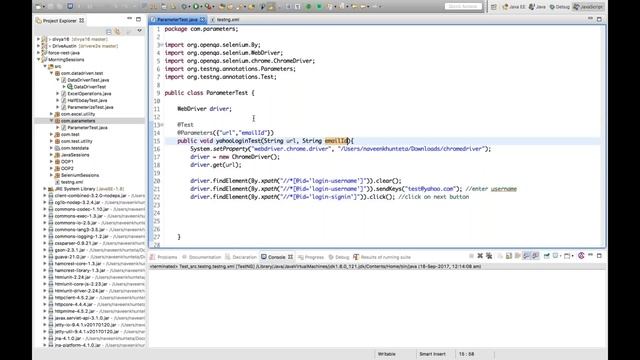The width and height of the screenshot is (640, 360).
Task: Click first green circle toolbar icon
Action: click(309, 7)
